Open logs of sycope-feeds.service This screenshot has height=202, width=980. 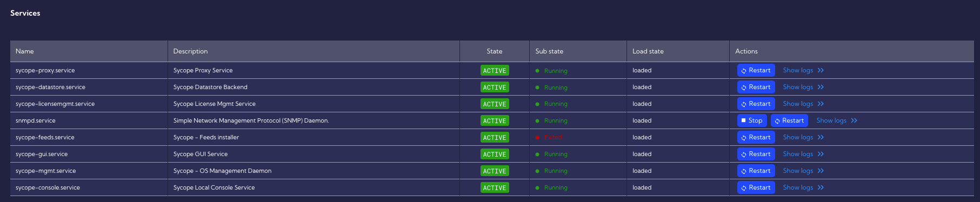(x=798, y=137)
